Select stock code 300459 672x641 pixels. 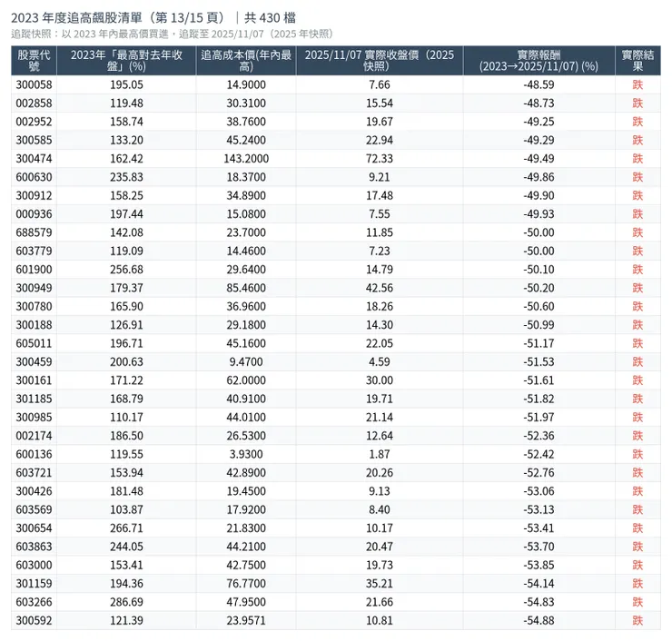point(34,361)
